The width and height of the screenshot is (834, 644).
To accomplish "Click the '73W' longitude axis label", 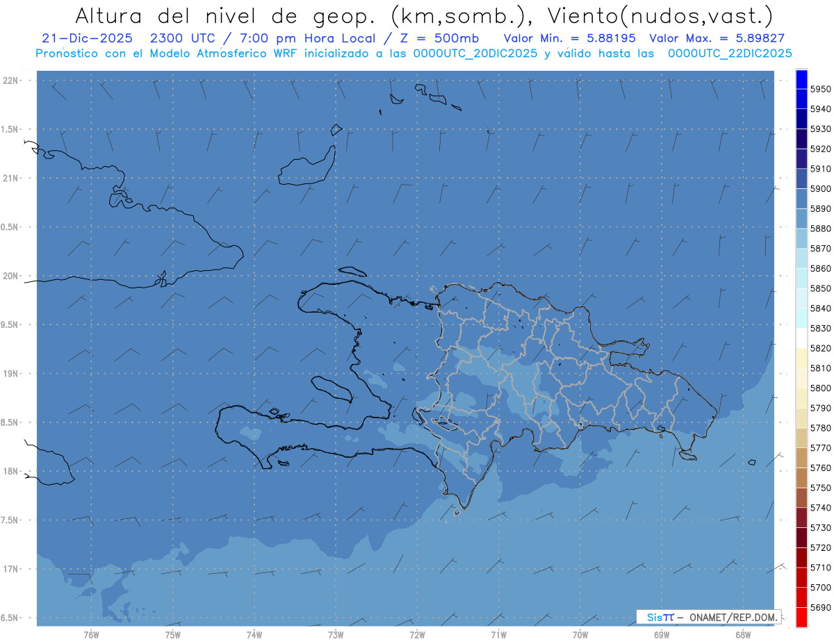I will [x=336, y=635].
